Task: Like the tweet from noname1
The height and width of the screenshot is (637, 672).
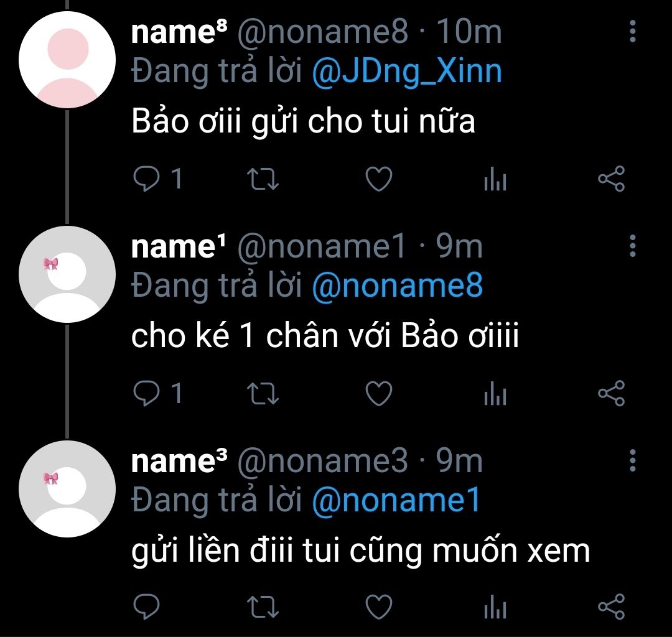Action: point(378,394)
